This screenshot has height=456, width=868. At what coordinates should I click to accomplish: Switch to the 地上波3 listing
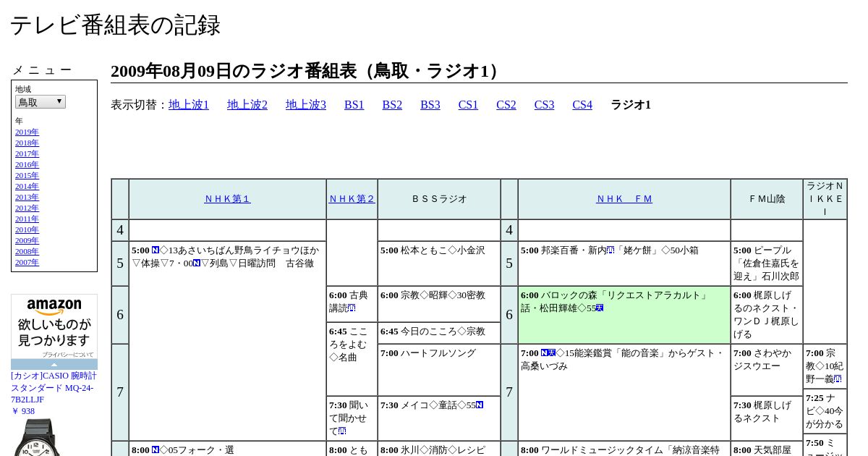coord(306,105)
